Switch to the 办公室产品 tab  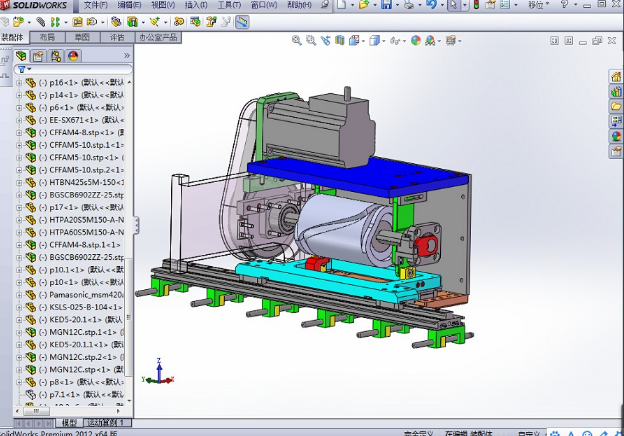click(x=156, y=37)
